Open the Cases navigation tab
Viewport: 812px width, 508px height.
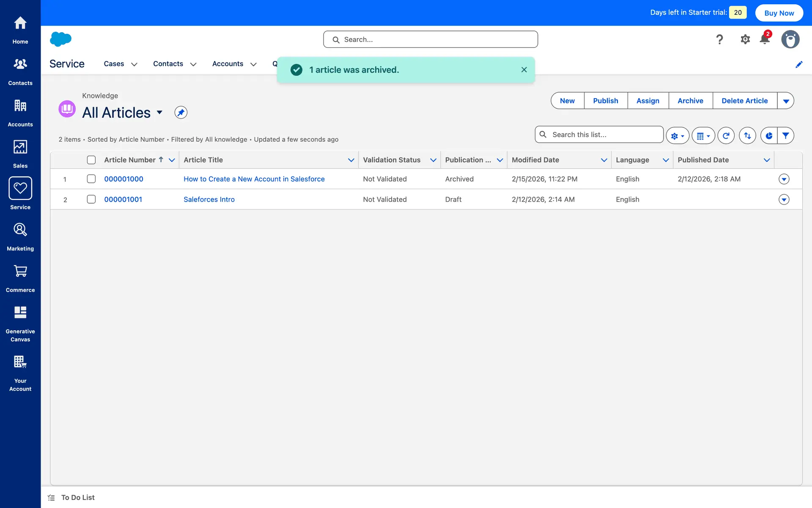coord(114,64)
